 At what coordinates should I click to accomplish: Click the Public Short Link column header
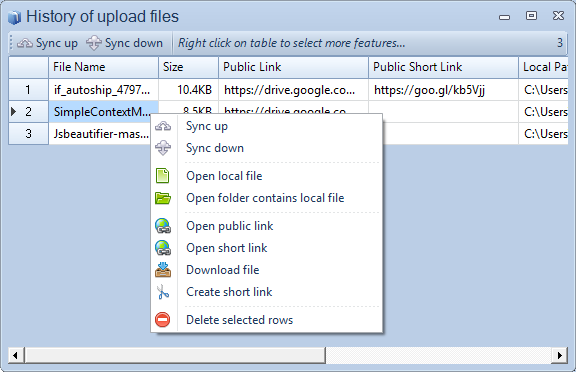click(x=443, y=67)
